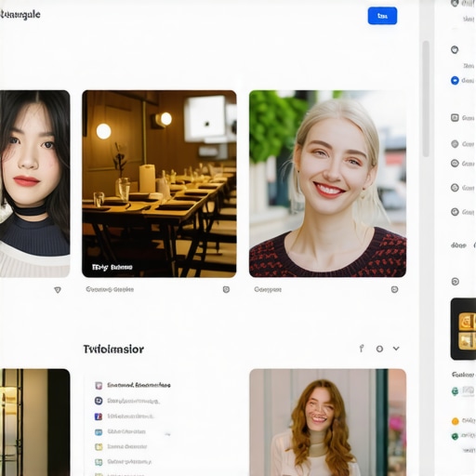Open the smiling blonde woman photo card
This screenshot has width=476, height=476.
point(327,183)
